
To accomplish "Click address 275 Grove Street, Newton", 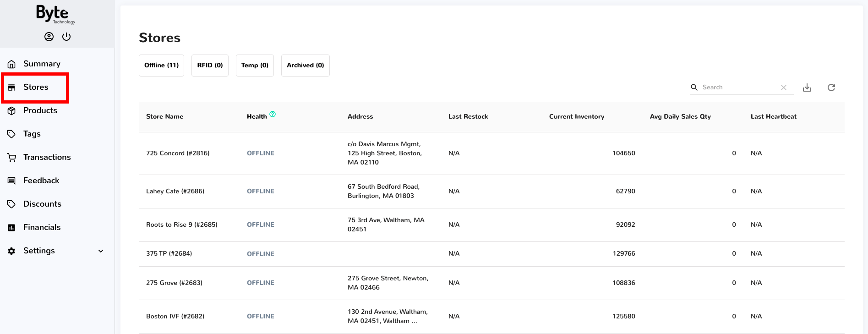I will pyautogui.click(x=388, y=283).
